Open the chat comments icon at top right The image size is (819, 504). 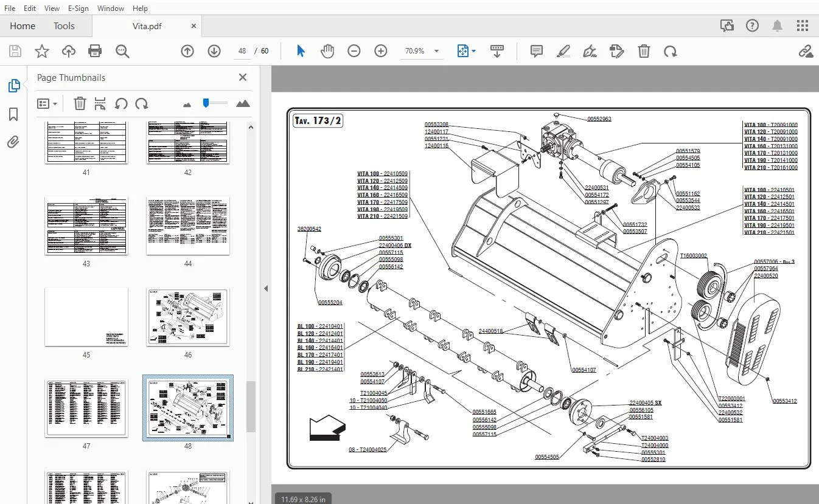[x=727, y=26]
